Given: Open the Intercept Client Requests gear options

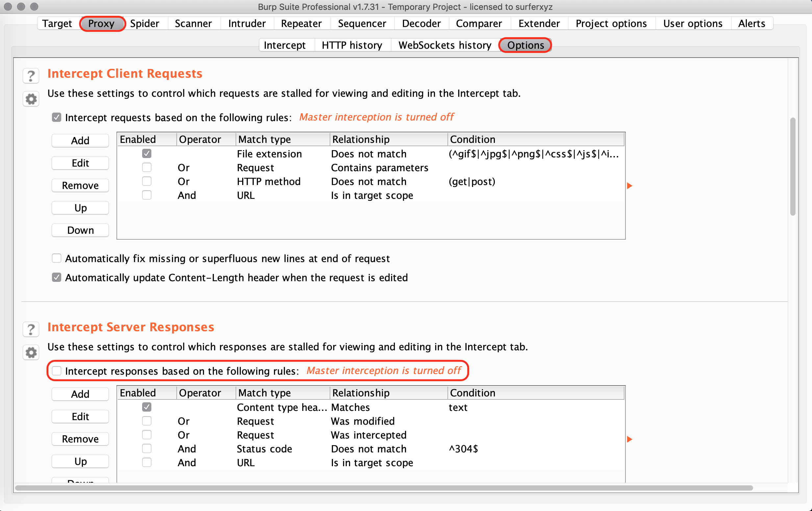Looking at the screenshot, I should (x=31, y=99).
